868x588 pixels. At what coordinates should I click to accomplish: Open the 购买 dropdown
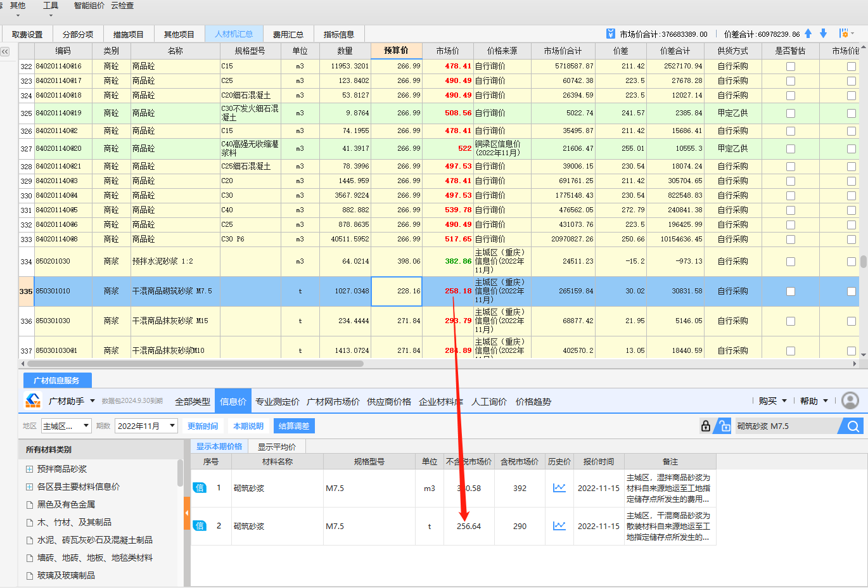(772, 400)
